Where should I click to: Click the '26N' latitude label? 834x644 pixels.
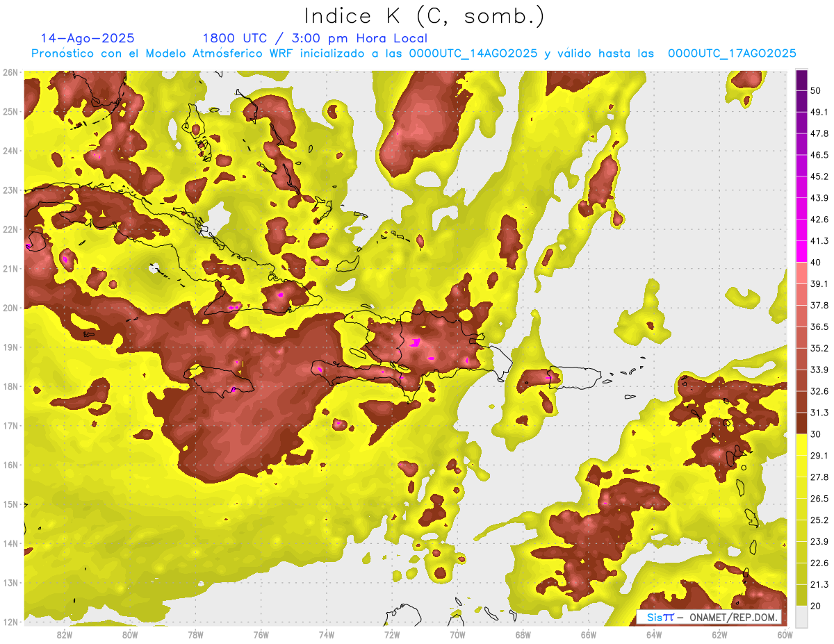tap(10, 72)
